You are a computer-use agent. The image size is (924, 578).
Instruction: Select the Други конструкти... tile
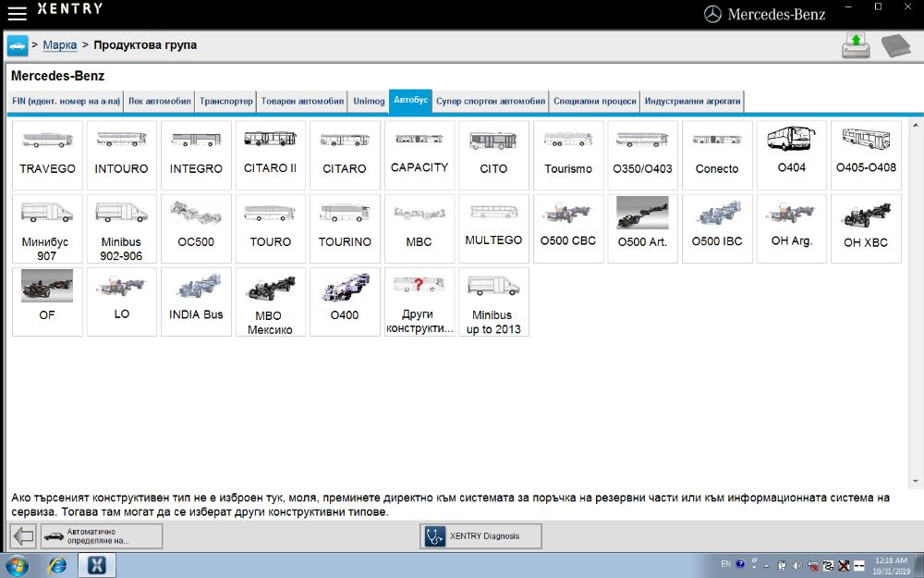419,302
